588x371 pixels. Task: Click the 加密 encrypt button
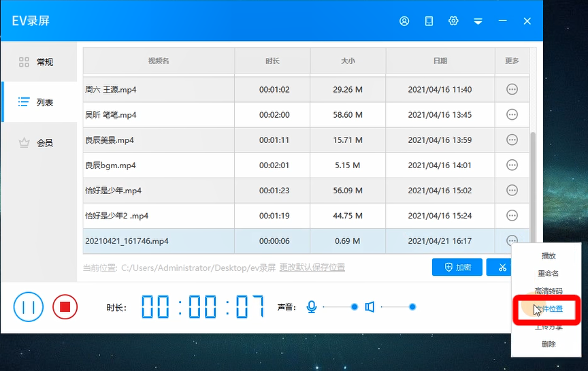pyautogui.click(x=457, y=267)
